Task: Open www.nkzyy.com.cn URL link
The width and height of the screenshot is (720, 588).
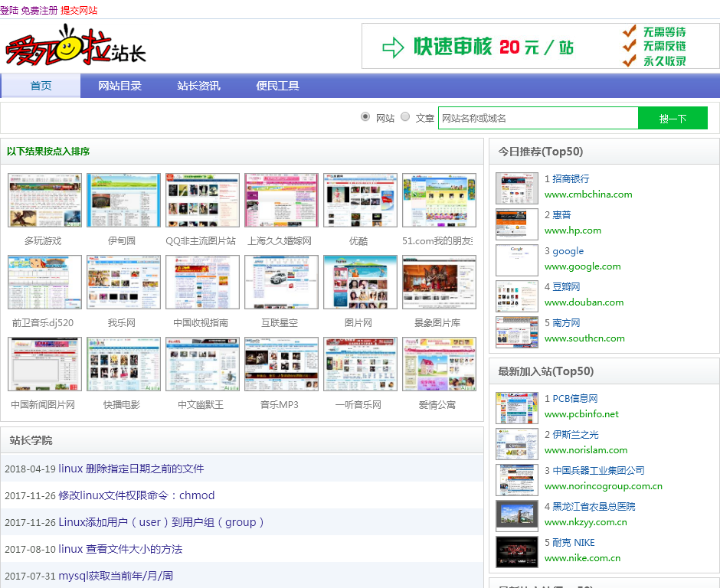Action: (586, 521)
